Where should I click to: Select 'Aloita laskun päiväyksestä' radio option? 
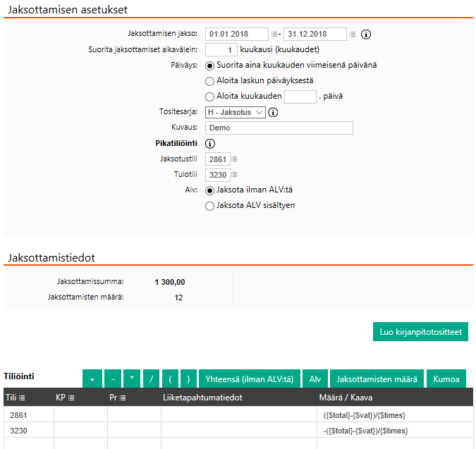(209, 81)
